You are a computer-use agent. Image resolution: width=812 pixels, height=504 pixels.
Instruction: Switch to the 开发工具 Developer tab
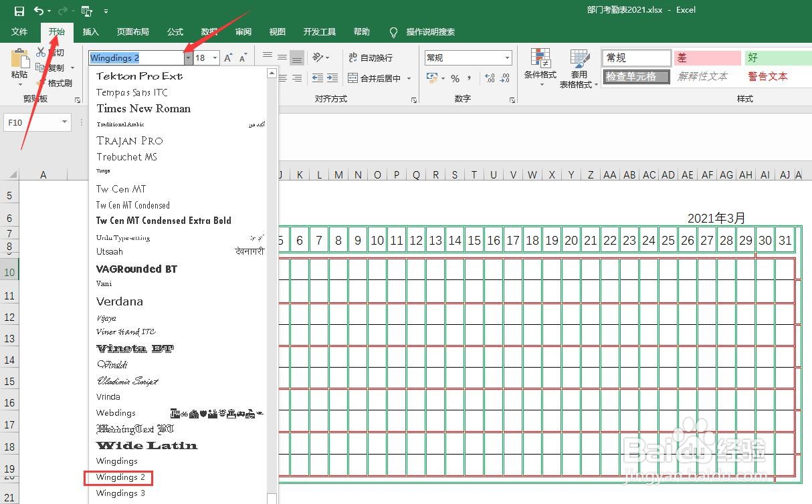coord(320,32)
